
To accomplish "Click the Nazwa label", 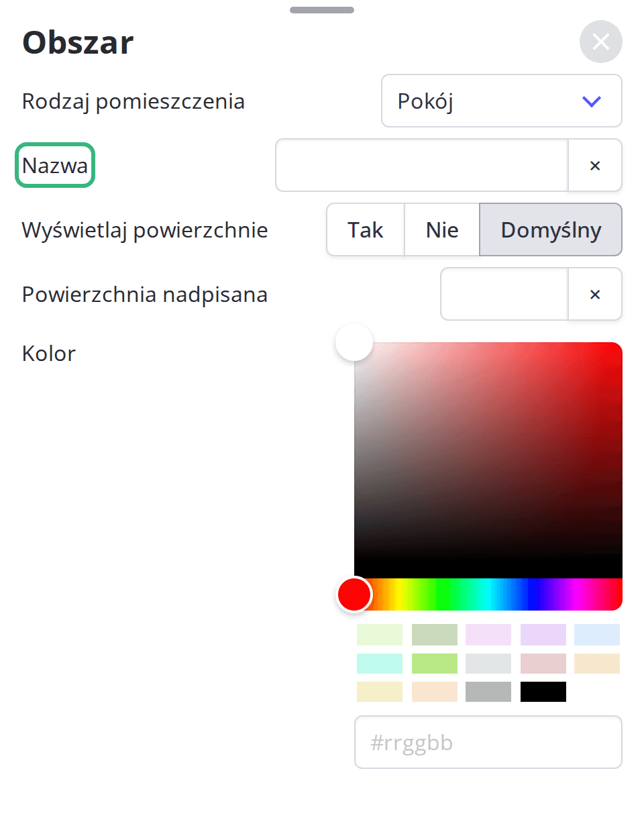I will [55, 165].
